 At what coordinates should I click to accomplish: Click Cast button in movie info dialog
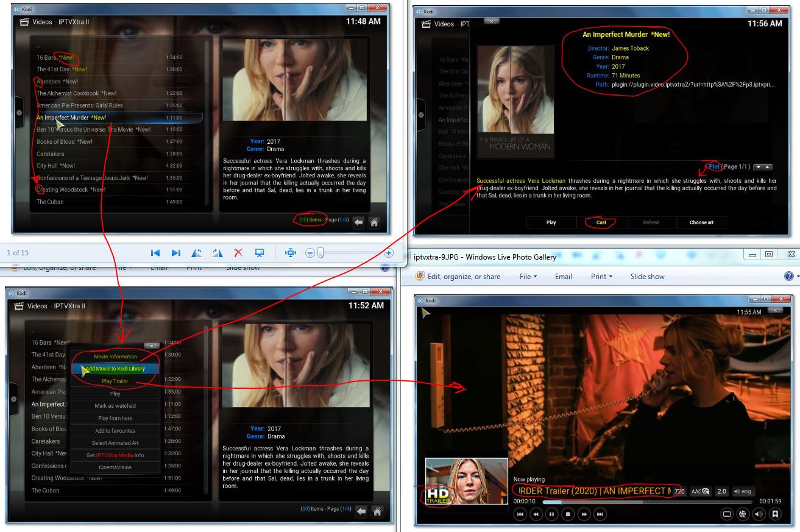click(x=601, y=222)
